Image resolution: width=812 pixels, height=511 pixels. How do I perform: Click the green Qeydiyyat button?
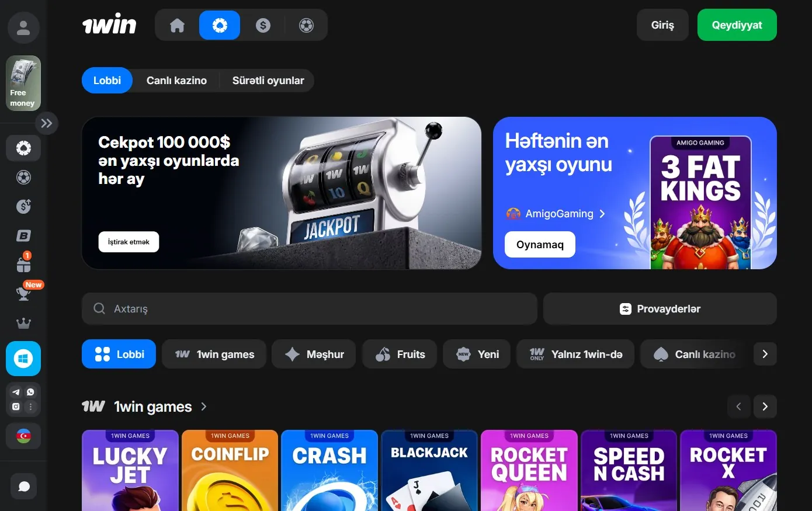737,25
